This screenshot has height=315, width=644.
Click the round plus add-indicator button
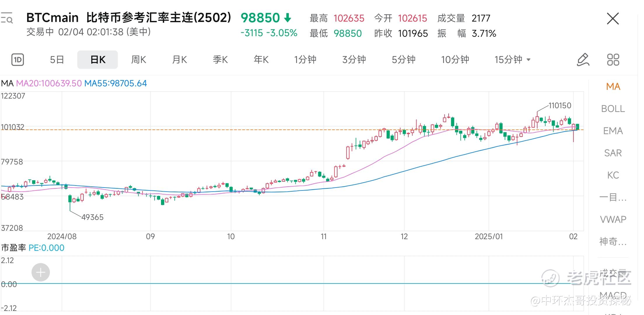click(x=41, y=272)
